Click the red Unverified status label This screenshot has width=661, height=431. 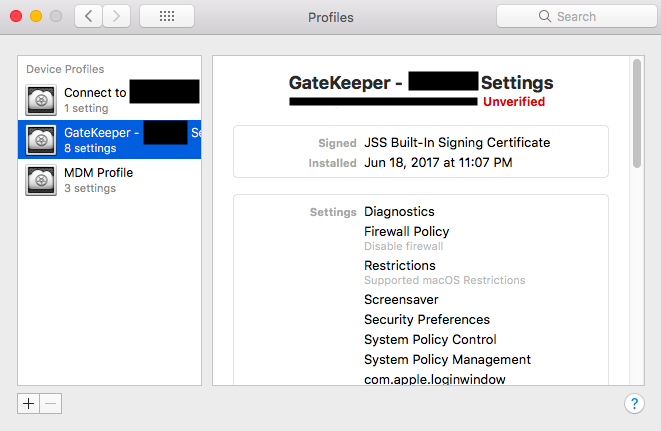(514, 102)
